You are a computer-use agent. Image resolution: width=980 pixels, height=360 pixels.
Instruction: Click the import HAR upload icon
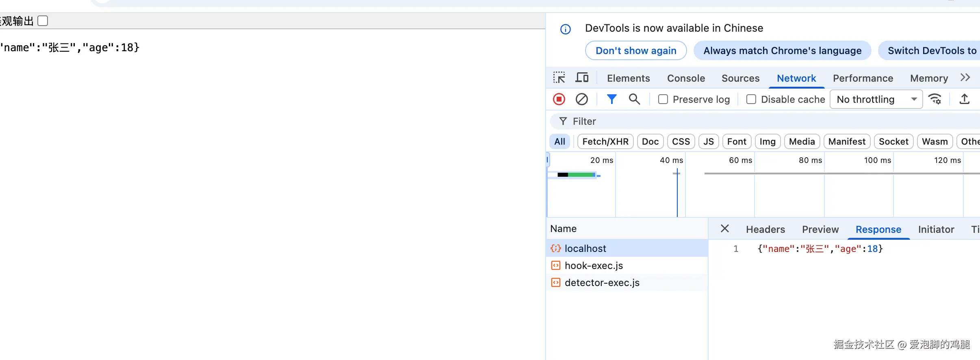965,99
